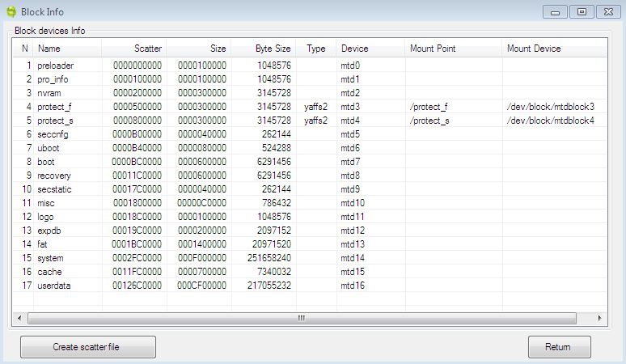The image size is (626, 364).
Task: Click the N column header
Action: click(x=23, y=49)
